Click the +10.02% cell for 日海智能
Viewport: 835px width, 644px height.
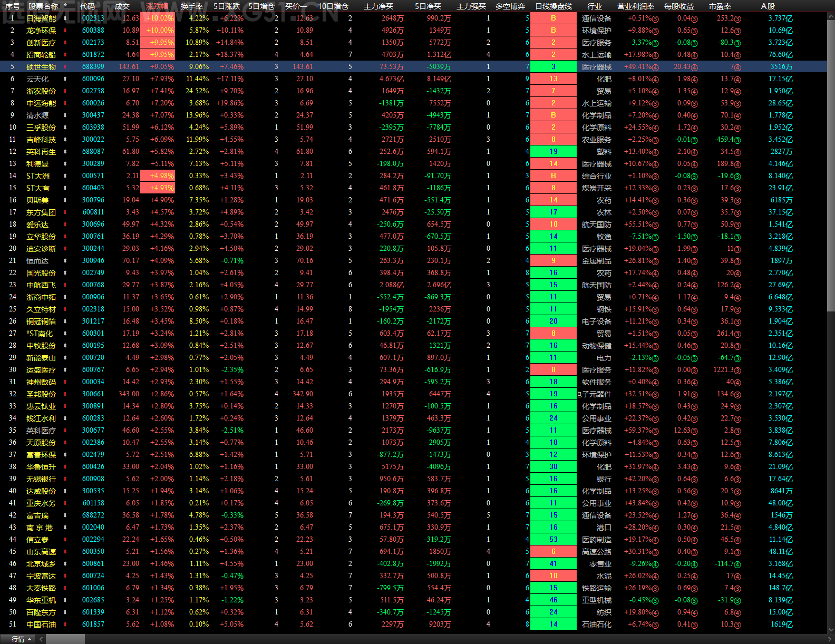[157, 18]
